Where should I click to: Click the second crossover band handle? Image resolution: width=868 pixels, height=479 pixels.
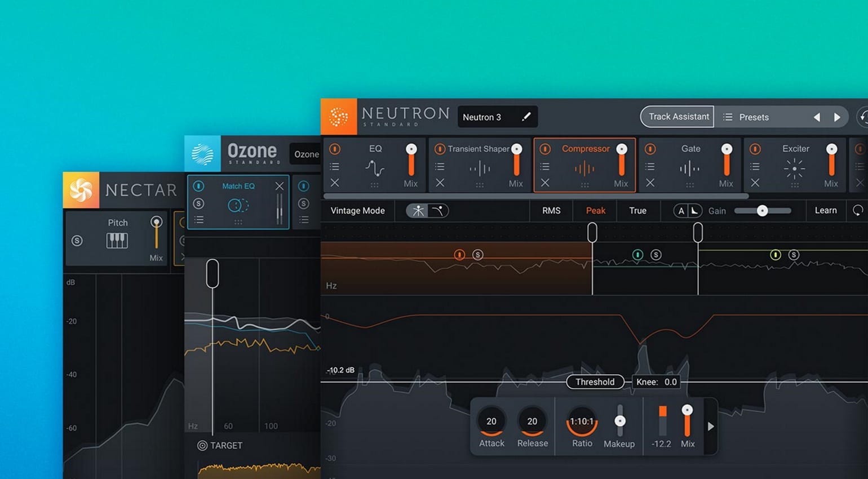(698, 232)
